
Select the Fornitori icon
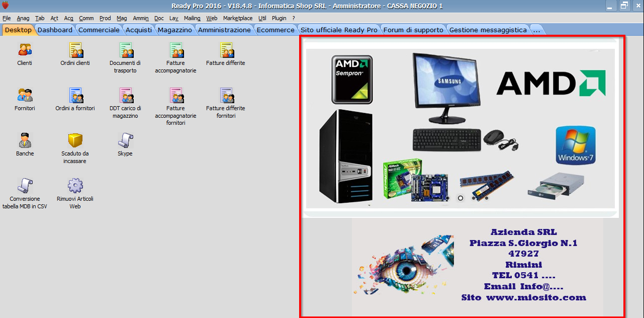[x=25, y=95]
